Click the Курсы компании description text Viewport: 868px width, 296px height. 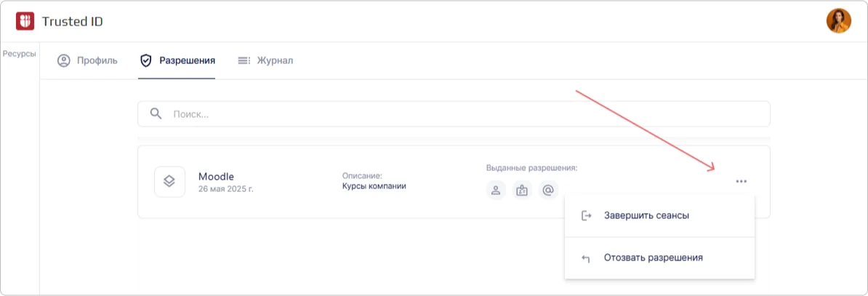click(x=374, y=186)
